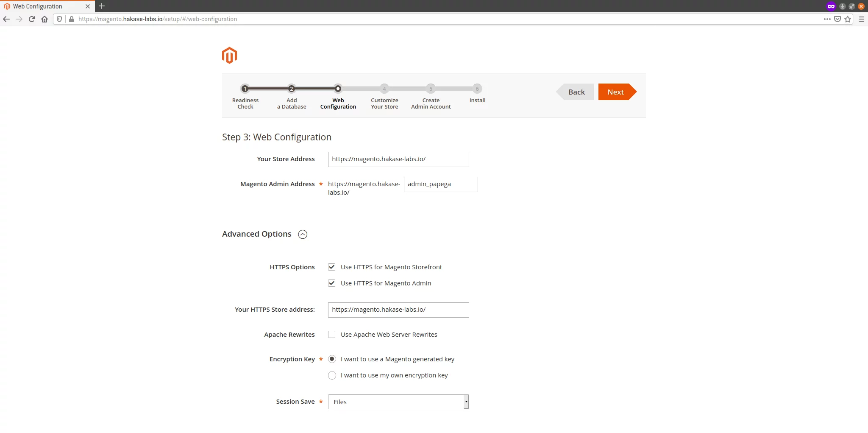The height and width of the screenshot is (433, 868).
Task: Click the Step 3: Web Configuration heading
Action: click(277, 137)
